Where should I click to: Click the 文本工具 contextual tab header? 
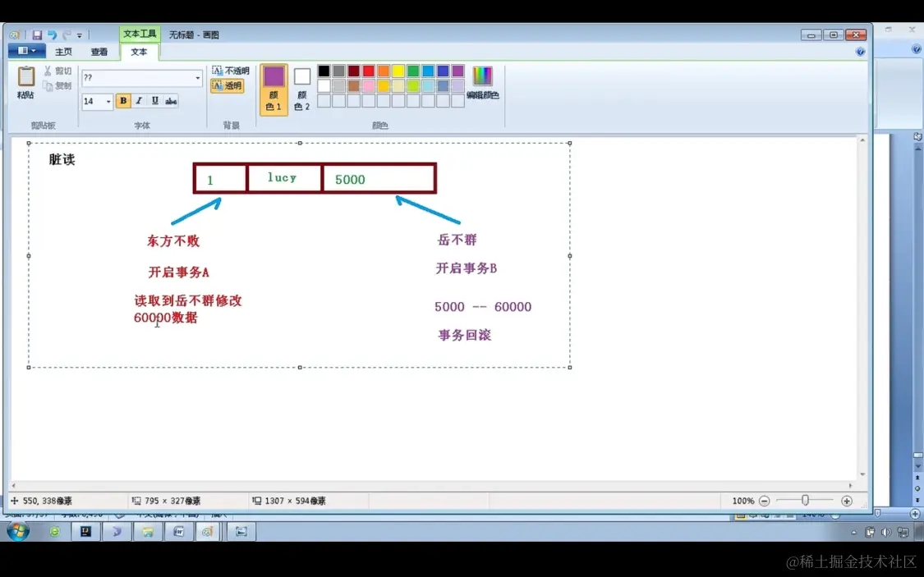(140, 34)
